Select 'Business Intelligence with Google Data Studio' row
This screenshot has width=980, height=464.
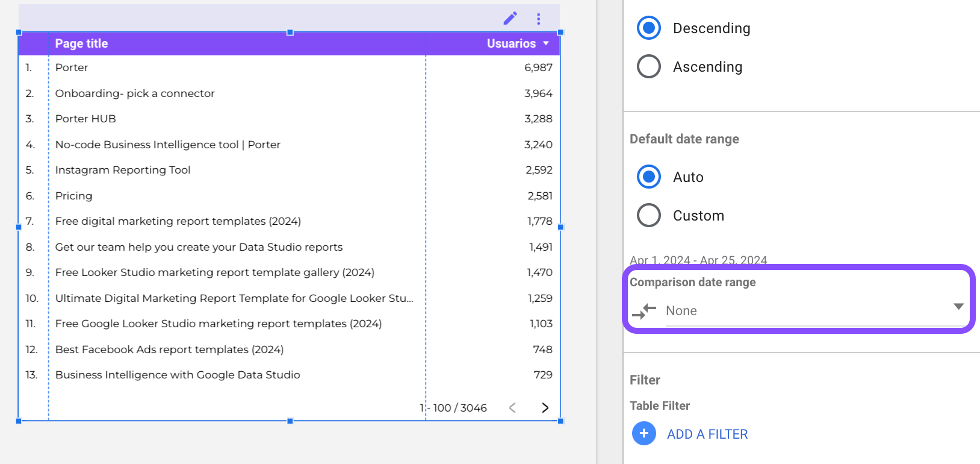[178, 375]
